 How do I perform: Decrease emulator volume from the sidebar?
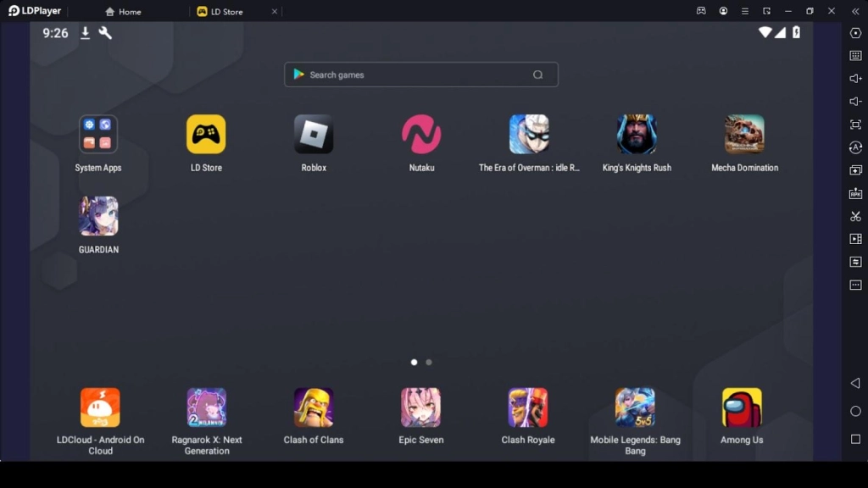click(x=855, y=101)
